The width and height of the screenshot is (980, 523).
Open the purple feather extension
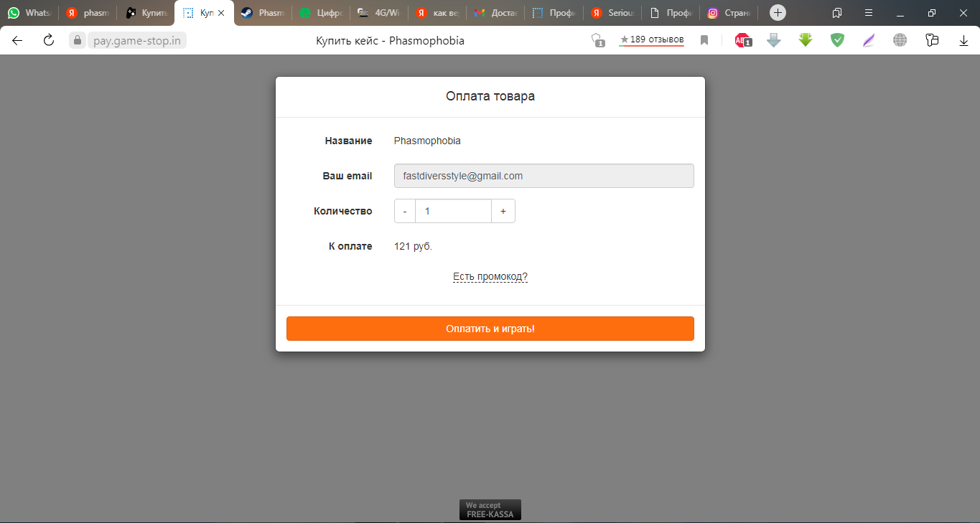[x=869, y=40]
